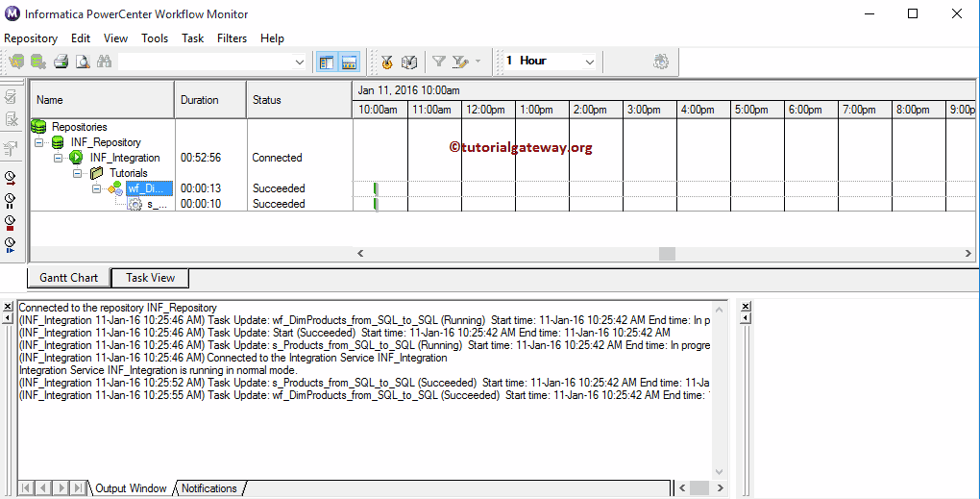This screenshot has width=980, height=499.
Task: Open the View menu
Action: [x=115, y=38]
